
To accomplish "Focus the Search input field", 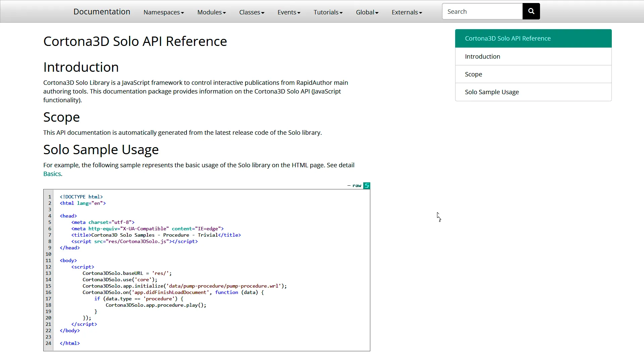I will [x=482, y=12].
